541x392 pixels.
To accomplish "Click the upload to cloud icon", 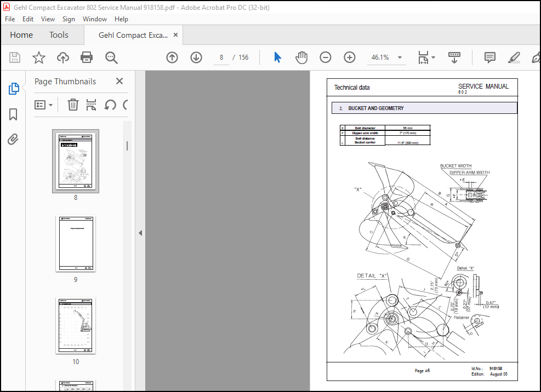I will (63, 57).
